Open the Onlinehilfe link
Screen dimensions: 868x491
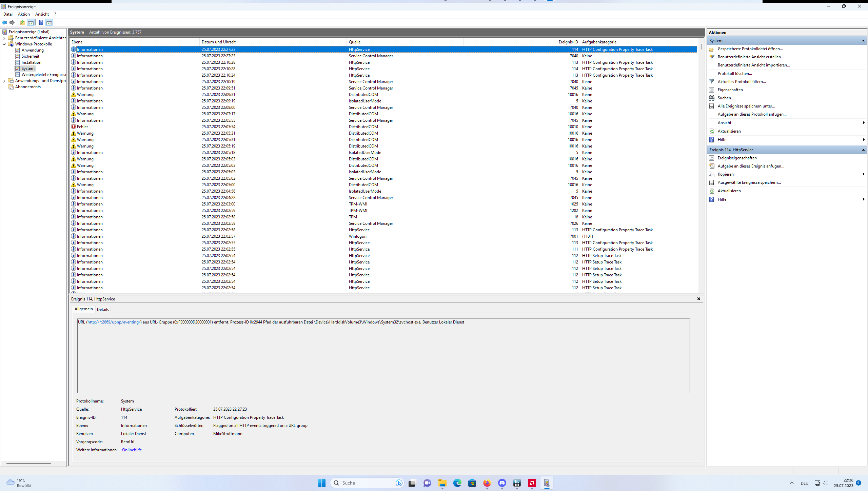coord(132,450)
